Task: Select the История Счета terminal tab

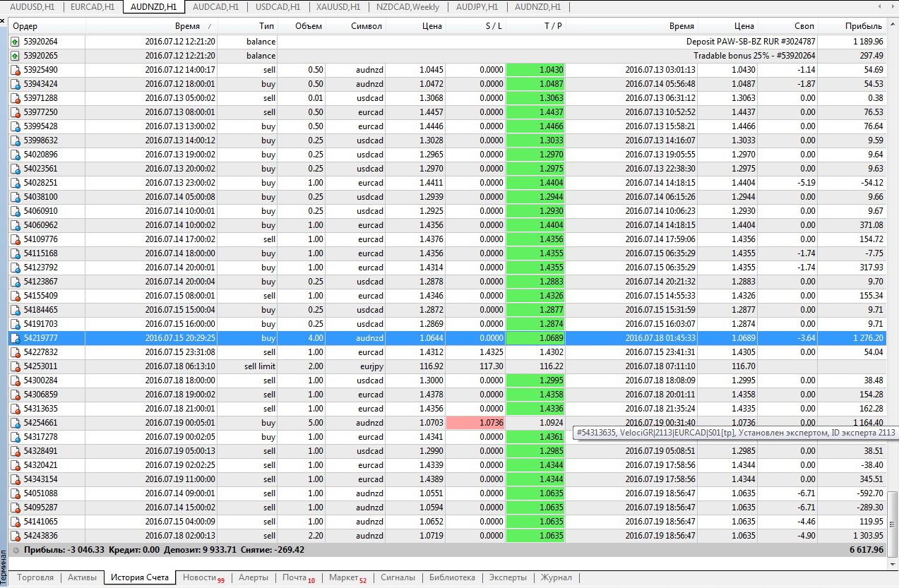Action: (140, 577)
